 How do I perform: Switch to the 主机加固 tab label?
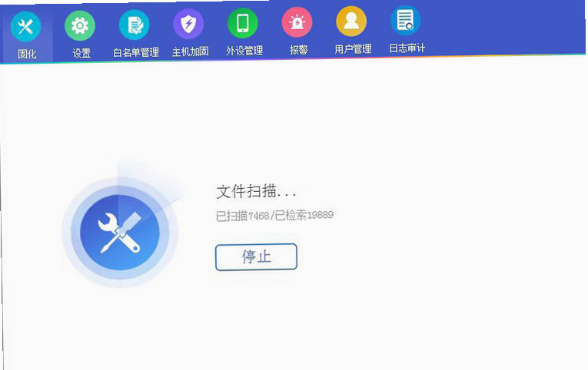190,51
